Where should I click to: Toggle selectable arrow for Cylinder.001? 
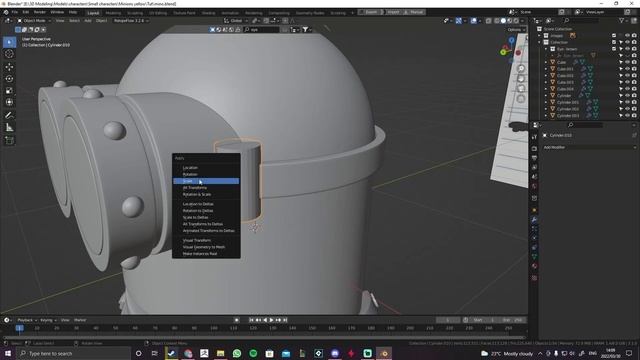(x=621, y=102)
